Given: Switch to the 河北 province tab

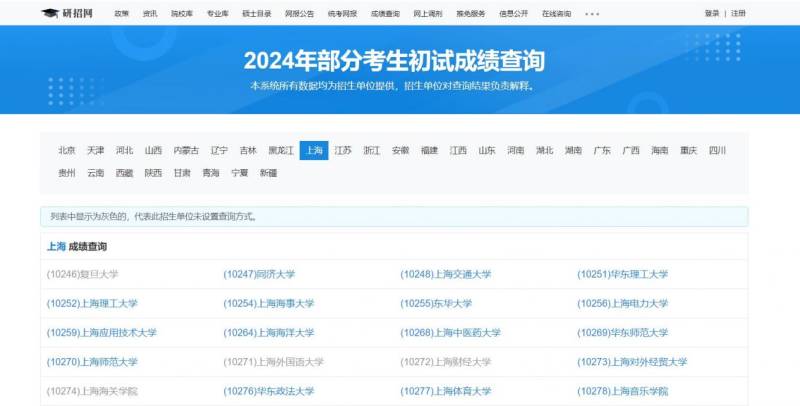Looking at the screenshot, I should pyautogui.click(x=124, y=150).
